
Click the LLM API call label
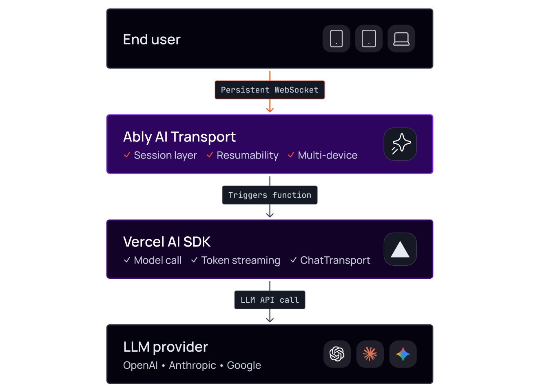[x=270, y=300]
